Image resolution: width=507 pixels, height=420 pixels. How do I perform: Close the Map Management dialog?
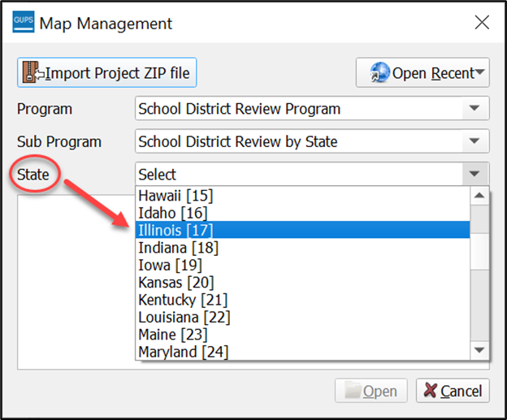pos(482,23)
